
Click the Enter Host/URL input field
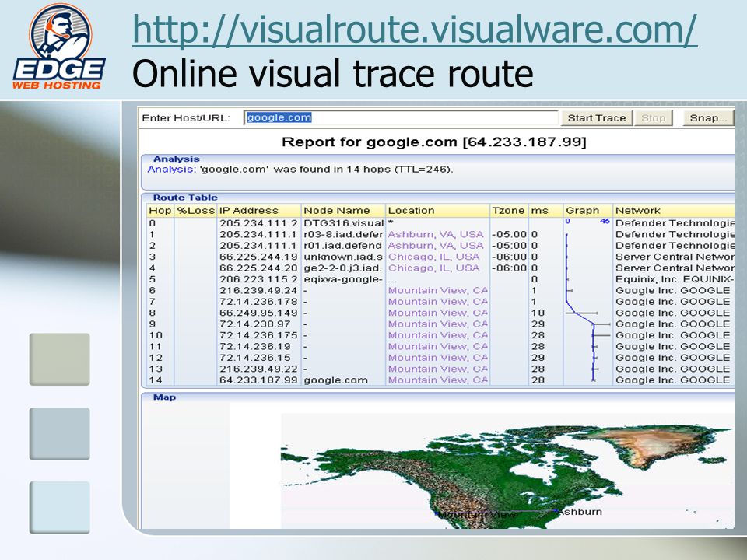(400, 117)
